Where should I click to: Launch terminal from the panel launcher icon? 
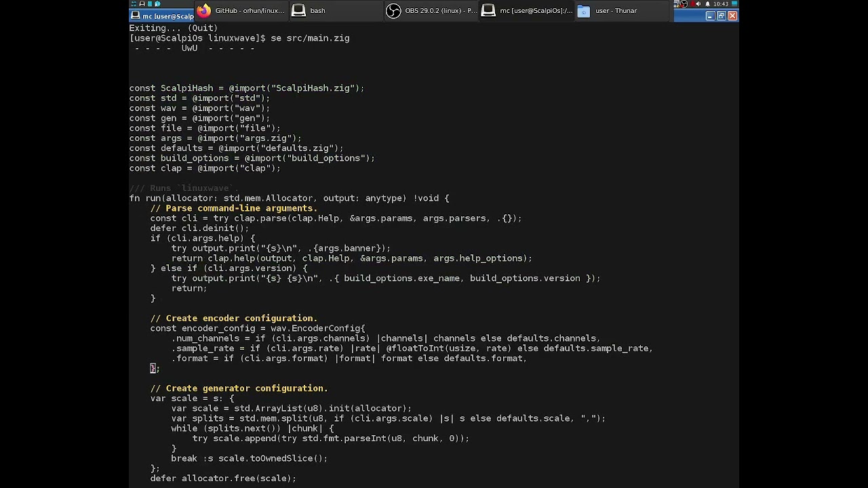click(142, 3)
